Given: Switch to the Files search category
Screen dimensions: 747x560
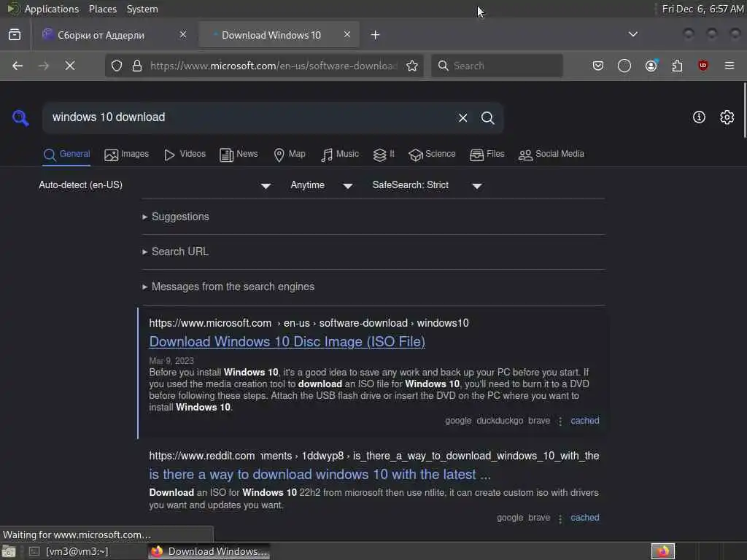Looking at the screenshot, I should pyautogui.click(x=487, y=155).
